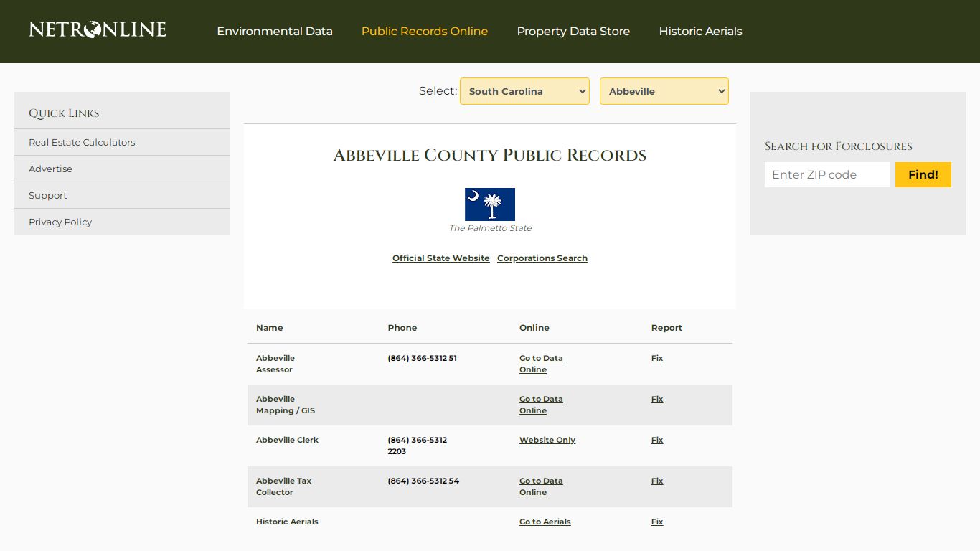Image resolution: width=980 pixels, height=551 pixels.
Task: Click Fix for Abbeville Clerk row
Action: 657,440
